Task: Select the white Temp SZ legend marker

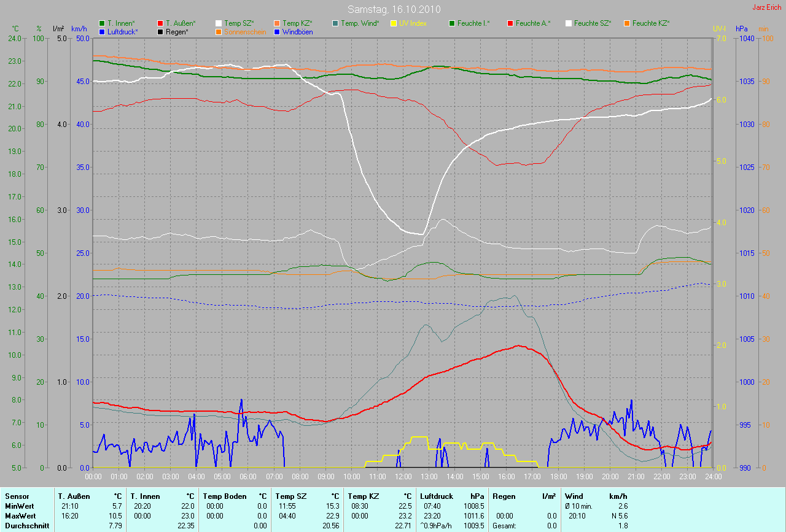Action: (219, 23)
